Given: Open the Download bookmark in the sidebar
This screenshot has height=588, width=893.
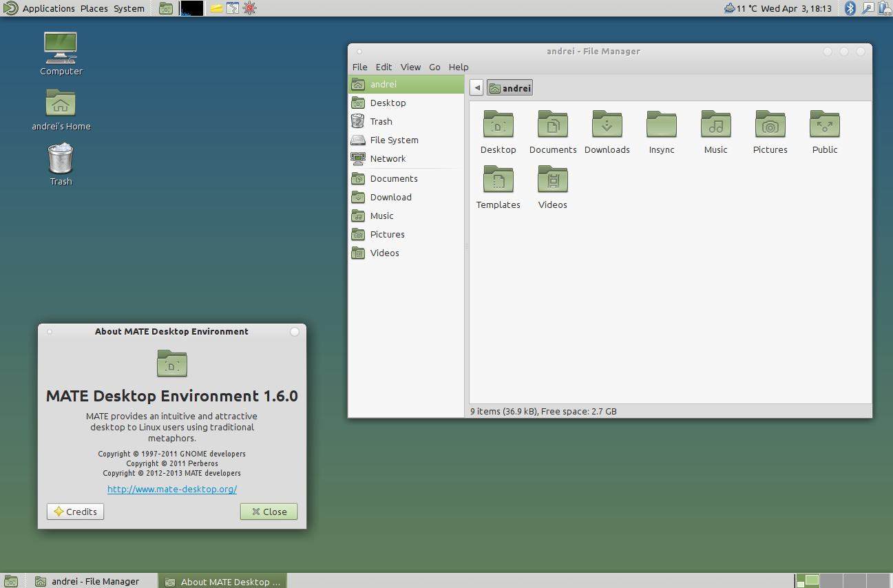Looking at the screenshot, I should coord(406,197).
